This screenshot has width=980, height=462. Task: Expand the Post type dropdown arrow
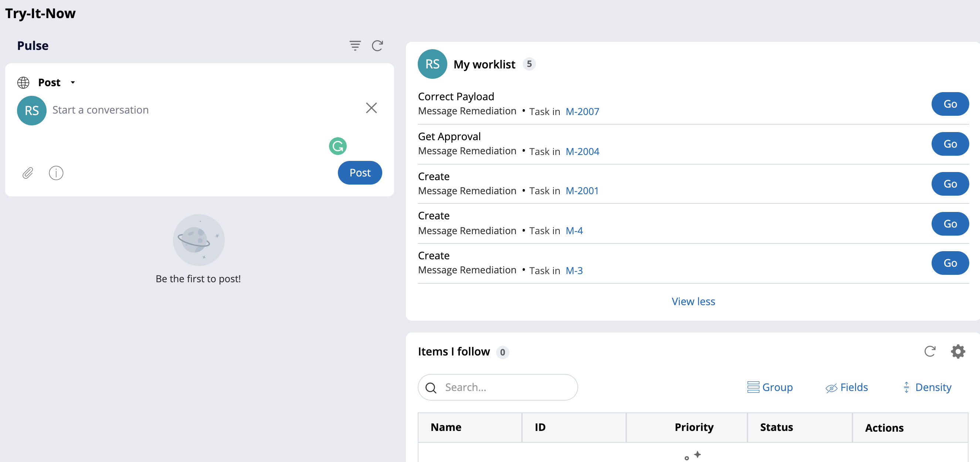pyautogui.click(x=73, y=82)
